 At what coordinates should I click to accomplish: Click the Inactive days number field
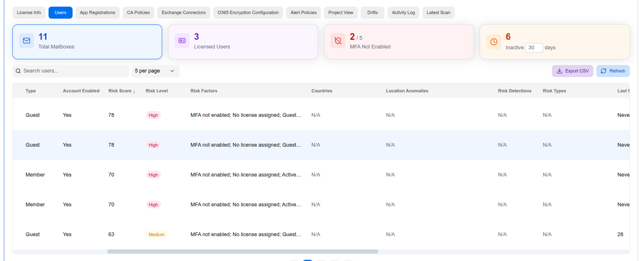coord(534,48)
